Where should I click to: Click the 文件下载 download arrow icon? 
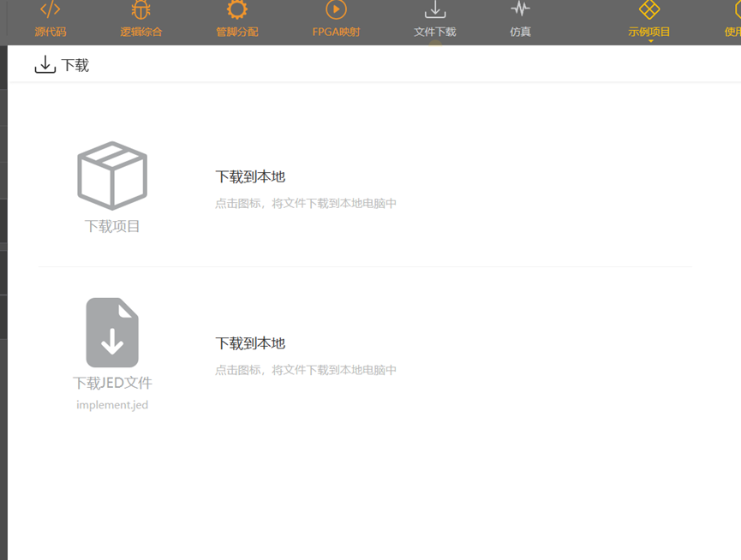click(435, 10)
